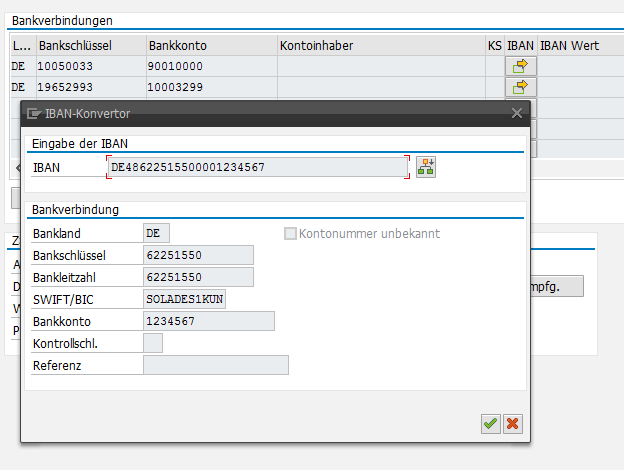Viewport: 624px width, 470px height.
Task: Click the empty Kontrollschl. field
Action: point(153,343)
